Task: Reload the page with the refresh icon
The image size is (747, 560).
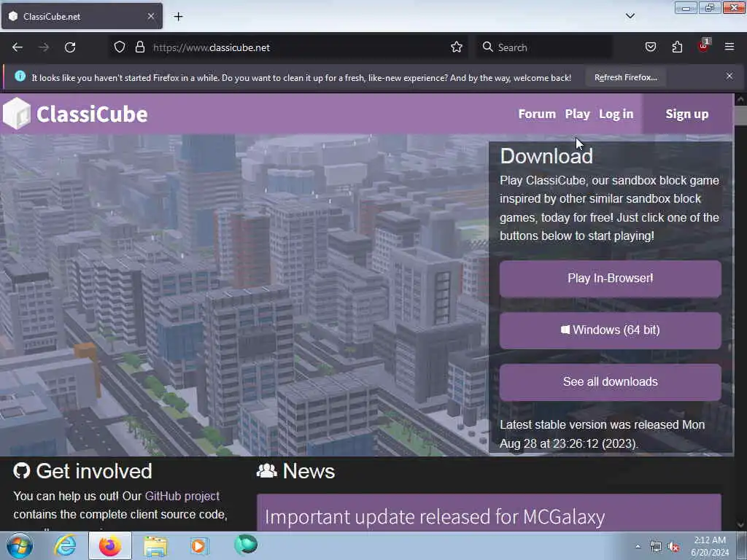Action: tap(70, 47)
